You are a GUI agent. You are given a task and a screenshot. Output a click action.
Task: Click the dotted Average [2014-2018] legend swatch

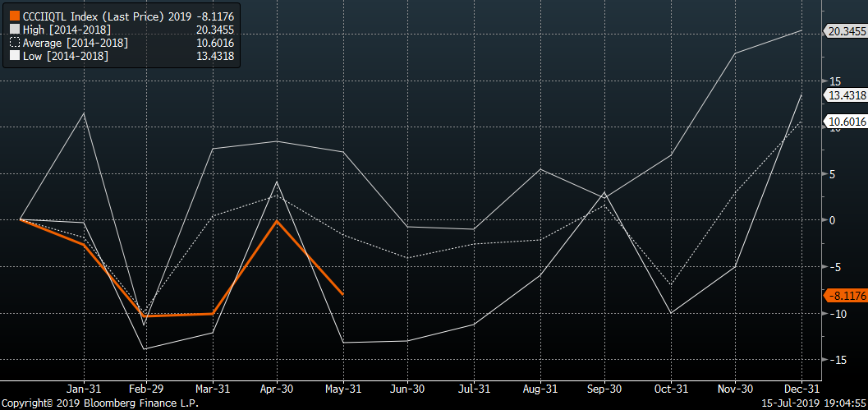[x=14, y=43]
